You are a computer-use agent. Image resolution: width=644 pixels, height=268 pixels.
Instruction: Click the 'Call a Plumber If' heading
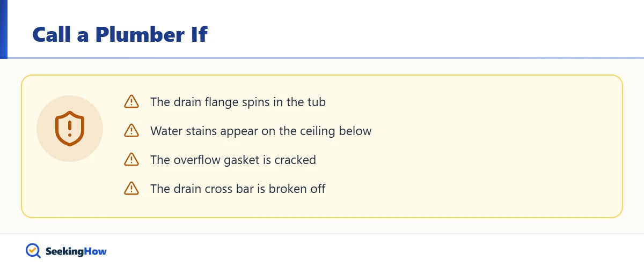point(120,35)
